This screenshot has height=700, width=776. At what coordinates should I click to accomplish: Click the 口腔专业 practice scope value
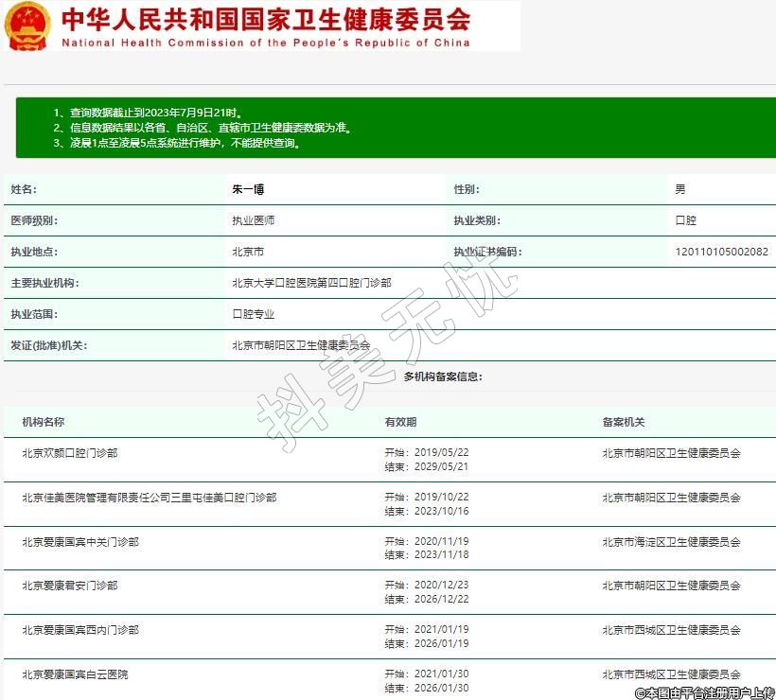click(x=254, y=314)
